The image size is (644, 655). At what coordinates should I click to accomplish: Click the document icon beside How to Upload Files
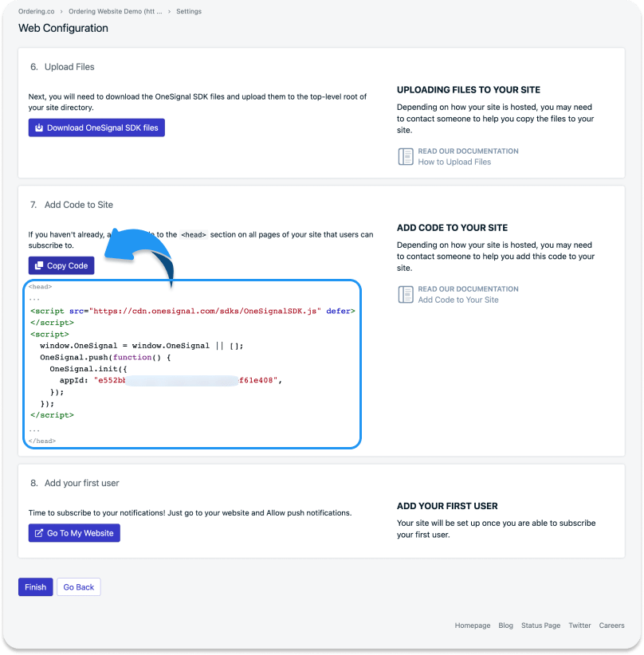406,157
